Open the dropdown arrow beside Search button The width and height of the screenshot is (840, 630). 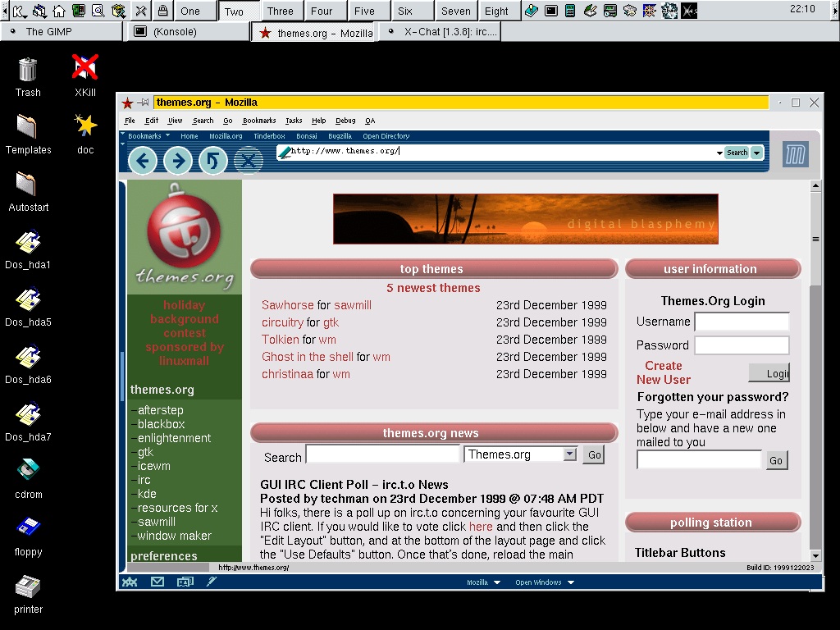[756, 153]
